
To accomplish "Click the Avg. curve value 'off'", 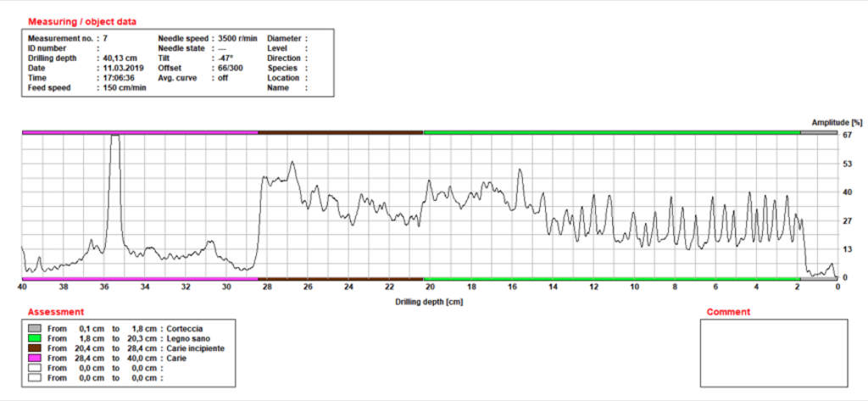I will point(222,78).
